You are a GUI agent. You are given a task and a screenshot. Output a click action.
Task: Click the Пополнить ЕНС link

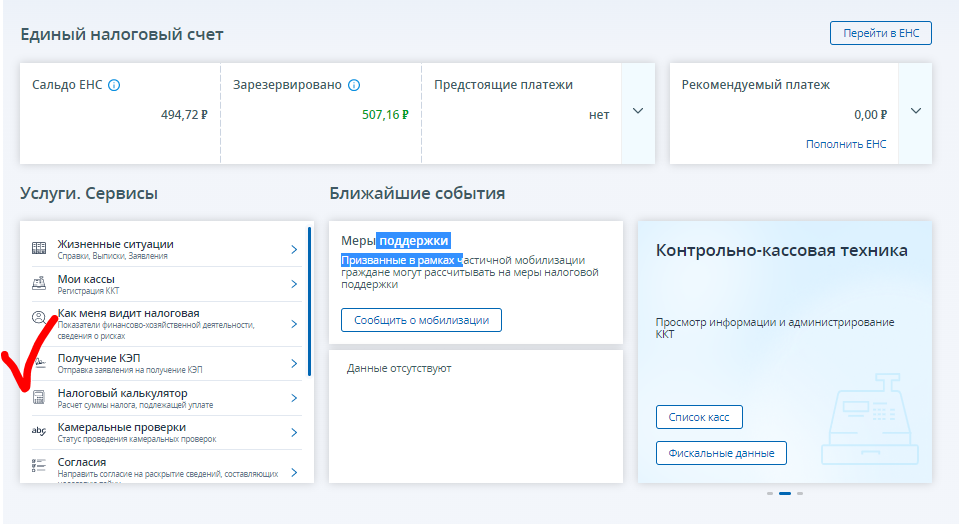pyautogui.click(x=846, y=144)
